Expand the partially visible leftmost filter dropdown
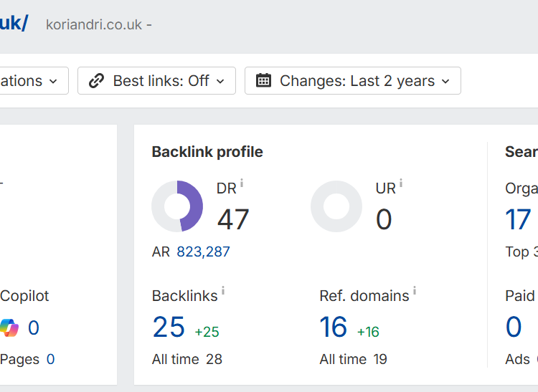This screenshot has height=392, width=538. [32, 81]
